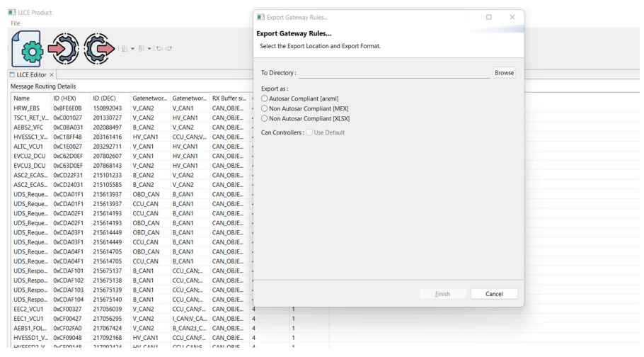
Task: Select the TSC1_RET_V... message row
Action: point(31,118)
